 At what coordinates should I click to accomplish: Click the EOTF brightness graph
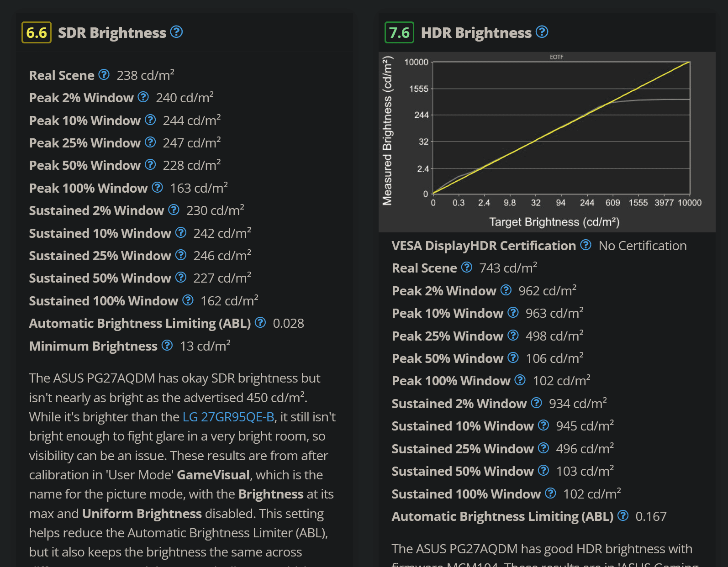547,142
